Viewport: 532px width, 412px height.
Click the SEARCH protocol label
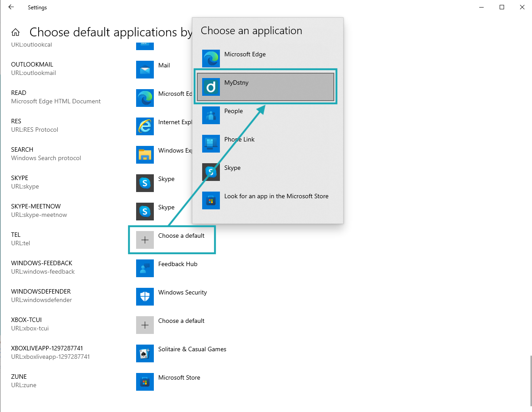click(22, 149)
